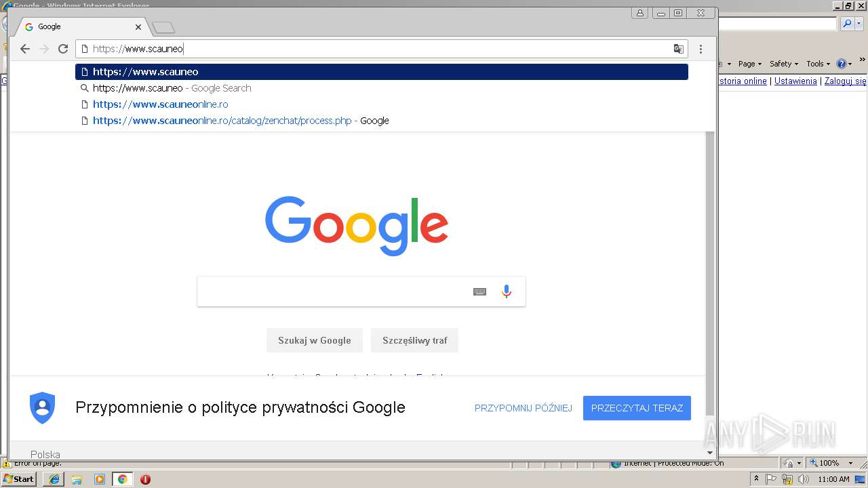Viewport: 868px width, 488px height.
Task: Show more IE command bar items chevron
Action: click(862, 60)
